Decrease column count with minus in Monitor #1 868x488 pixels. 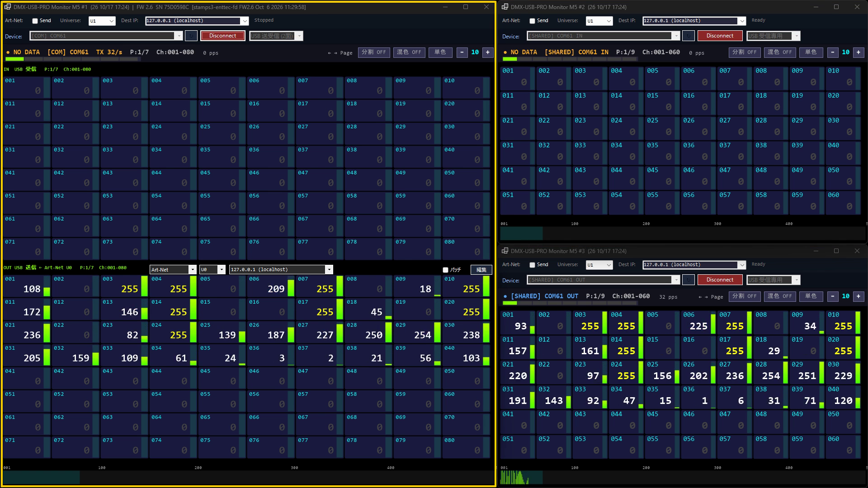462,52
